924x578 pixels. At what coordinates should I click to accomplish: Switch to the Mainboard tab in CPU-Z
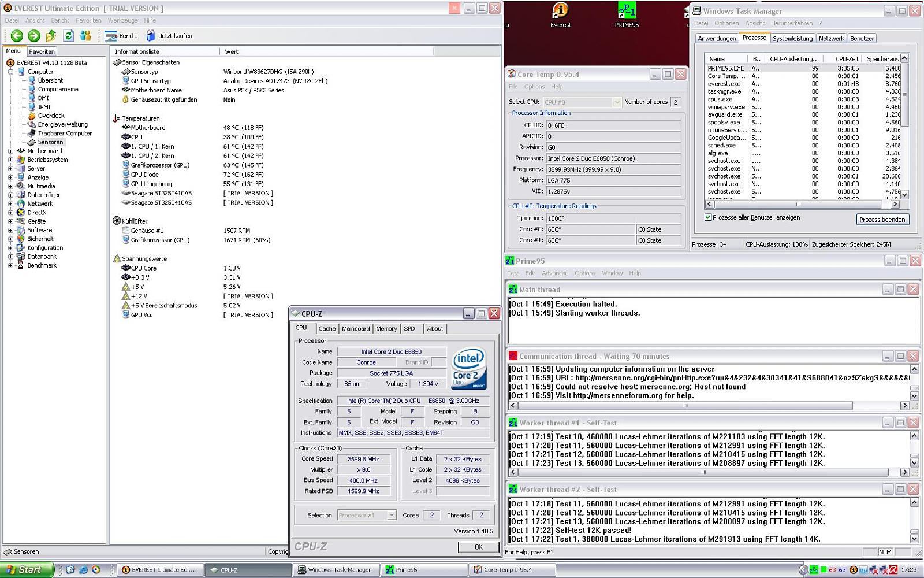[356, 329]
